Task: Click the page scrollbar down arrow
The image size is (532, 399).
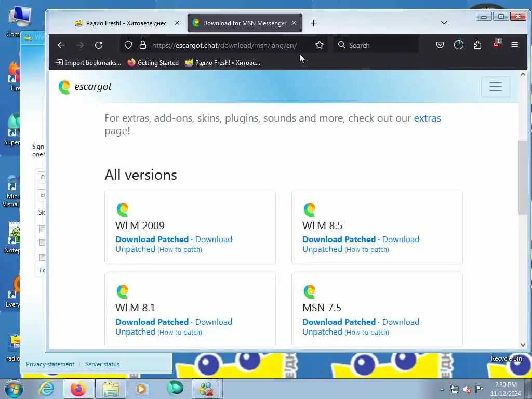Action: (x=523, y=345)
